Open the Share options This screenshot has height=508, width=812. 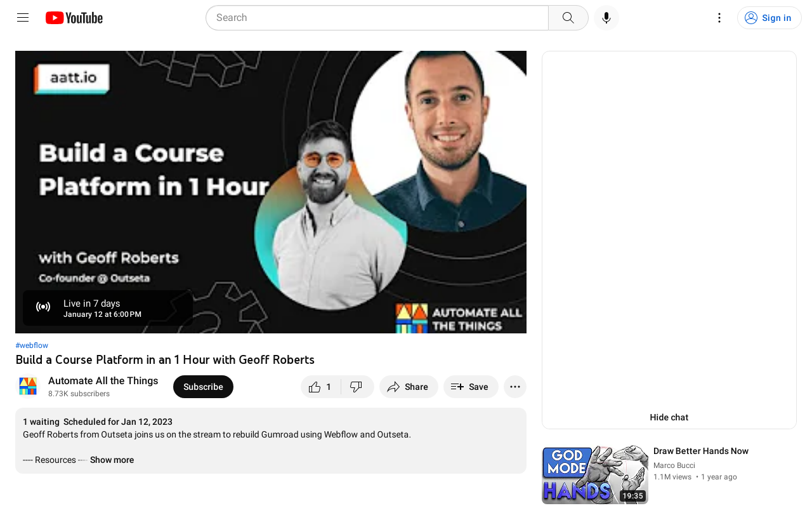click(408, 386)
